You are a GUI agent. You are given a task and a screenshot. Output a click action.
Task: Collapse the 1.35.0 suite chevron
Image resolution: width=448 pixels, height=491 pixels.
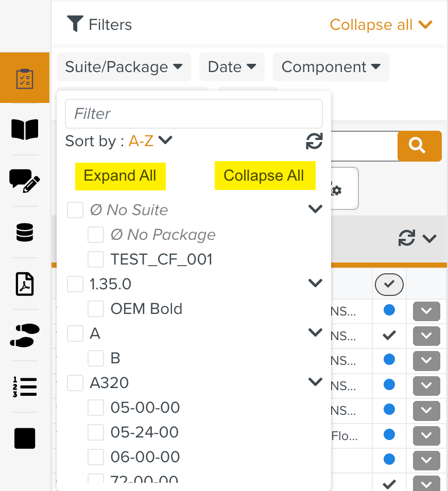pyautogui.click(x=315, y=283)
